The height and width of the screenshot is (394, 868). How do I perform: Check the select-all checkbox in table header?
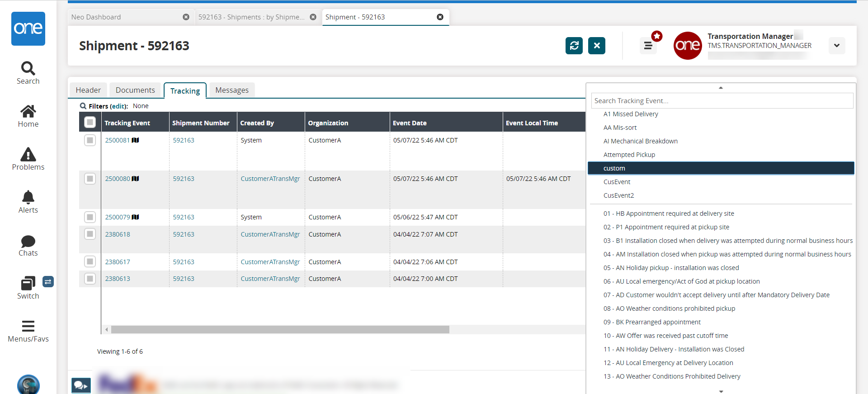pos(90,122)
